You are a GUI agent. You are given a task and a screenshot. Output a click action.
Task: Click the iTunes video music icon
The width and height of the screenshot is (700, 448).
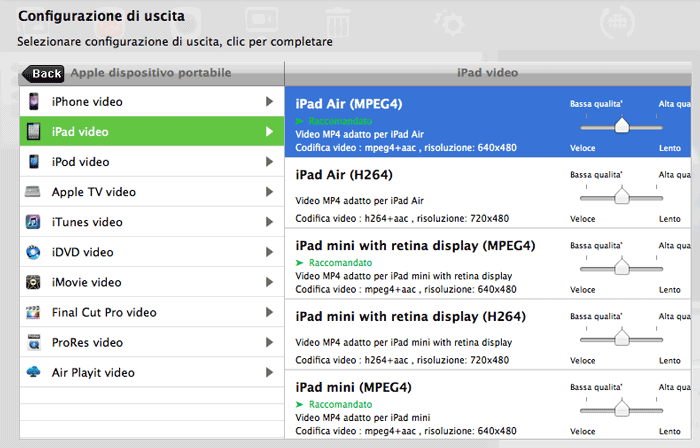[x=33, y=222]
